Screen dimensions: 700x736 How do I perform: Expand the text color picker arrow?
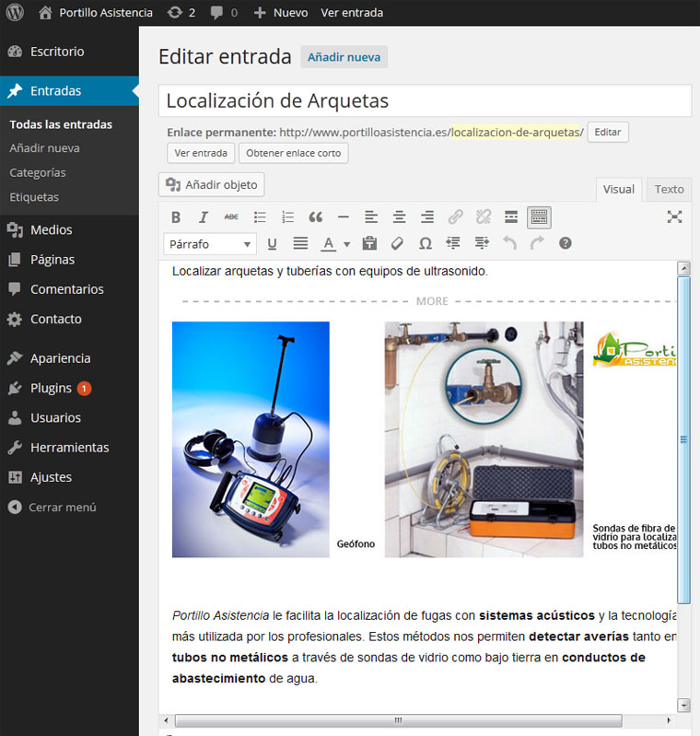click(346, 245)
